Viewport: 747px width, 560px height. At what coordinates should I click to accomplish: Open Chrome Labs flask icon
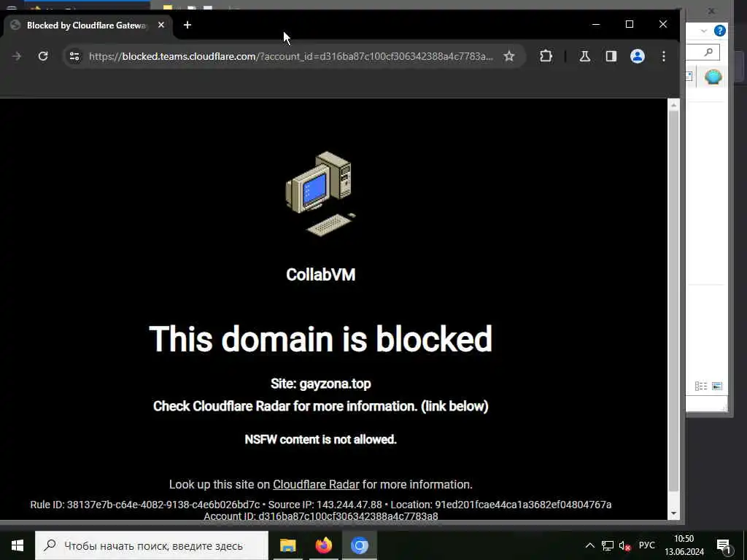[x=584, y=56]
